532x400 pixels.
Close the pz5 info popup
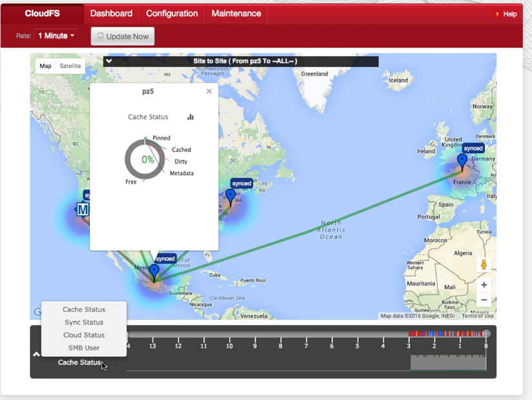click(209, 91)
